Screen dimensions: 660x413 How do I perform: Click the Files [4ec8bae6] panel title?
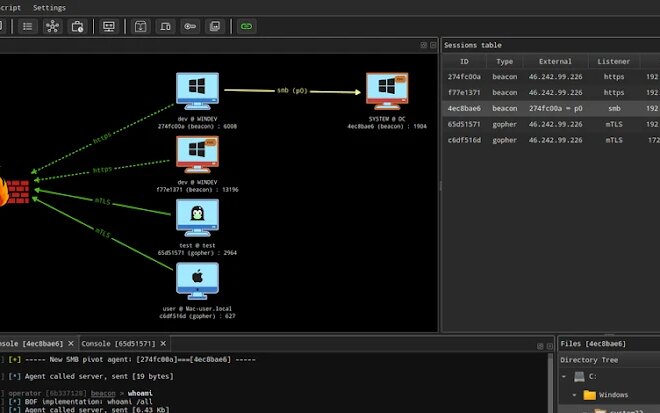pyautogui.click(x=593, y=344)
